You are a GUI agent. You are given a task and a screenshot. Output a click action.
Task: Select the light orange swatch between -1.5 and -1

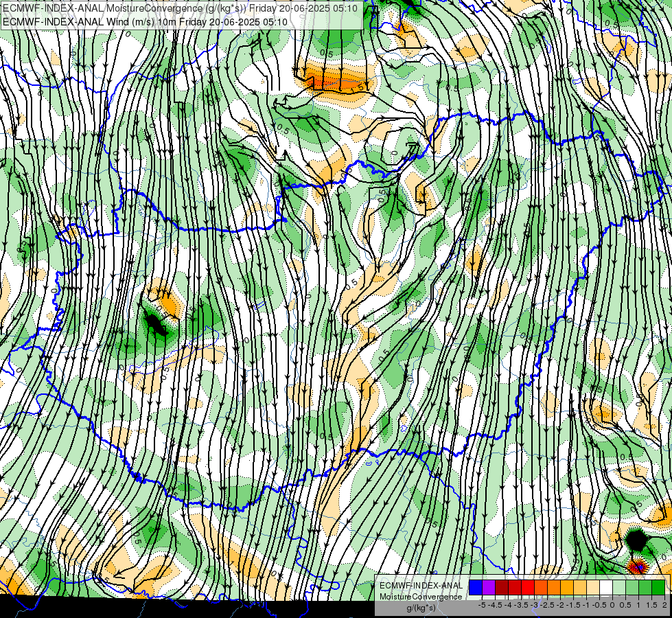coord(580,588)
